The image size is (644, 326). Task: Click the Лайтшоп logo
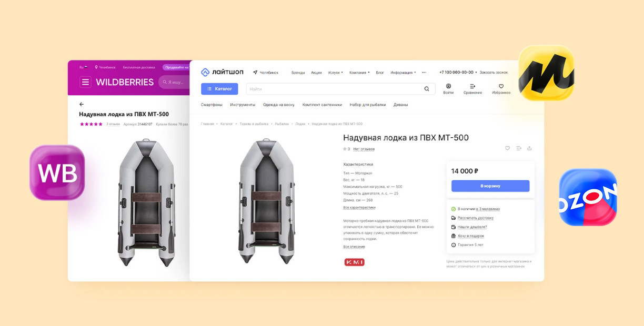222,72
